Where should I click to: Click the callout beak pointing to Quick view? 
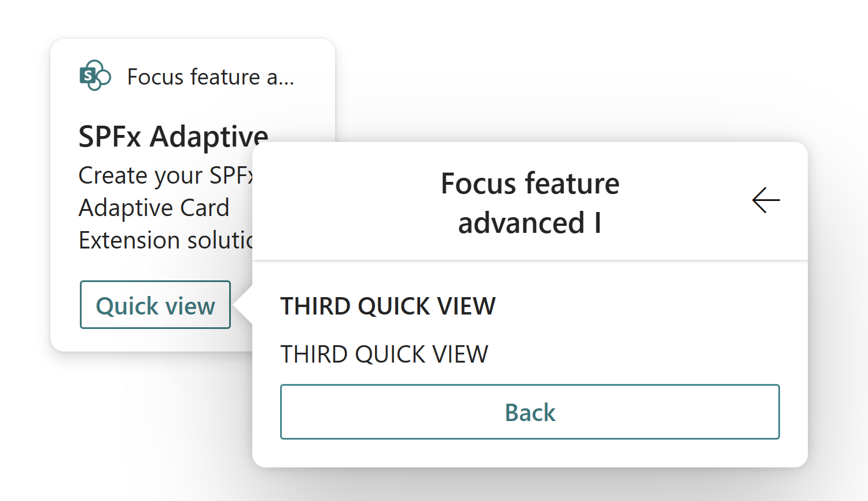243,305
